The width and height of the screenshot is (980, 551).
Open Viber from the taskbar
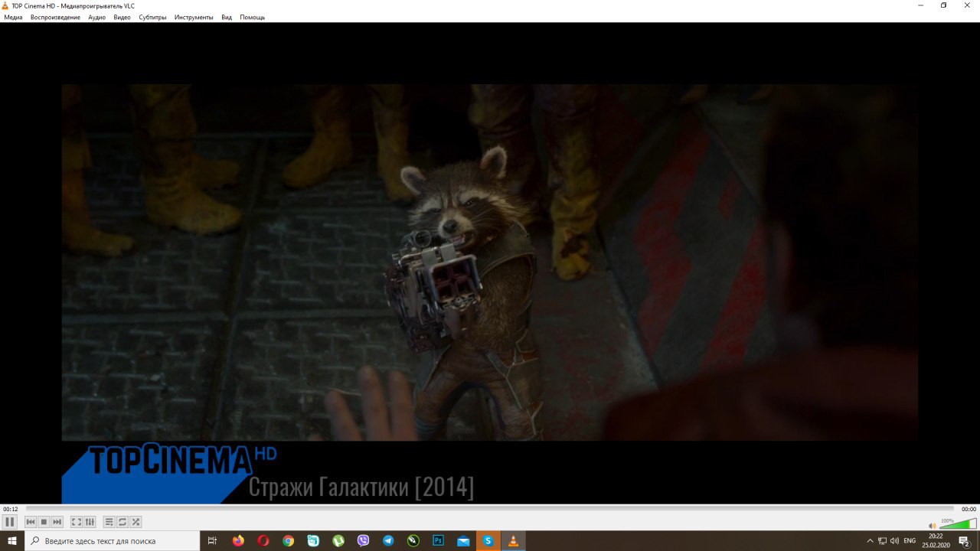point(363,541)
